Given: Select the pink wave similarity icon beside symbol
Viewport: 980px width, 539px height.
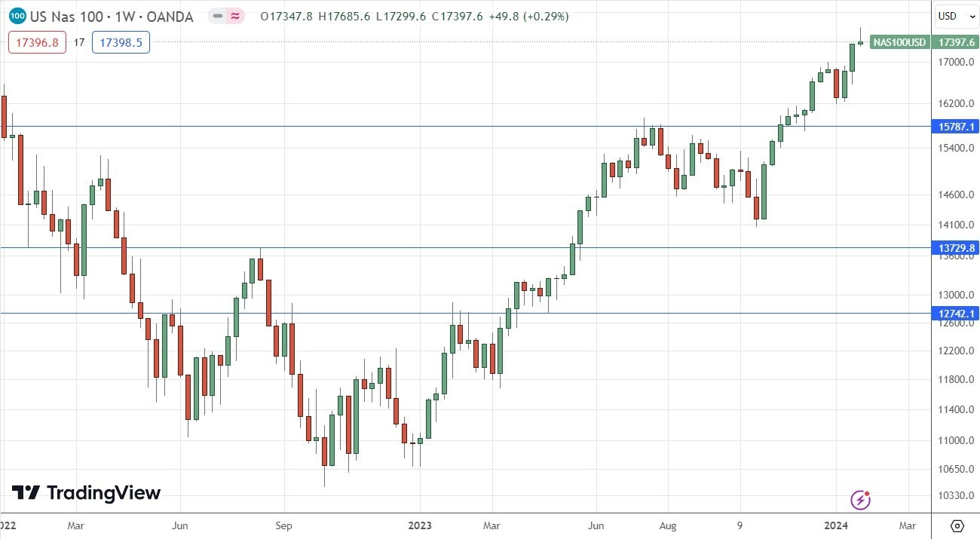Looking at the screenshot, I should (x=234, y=16).
